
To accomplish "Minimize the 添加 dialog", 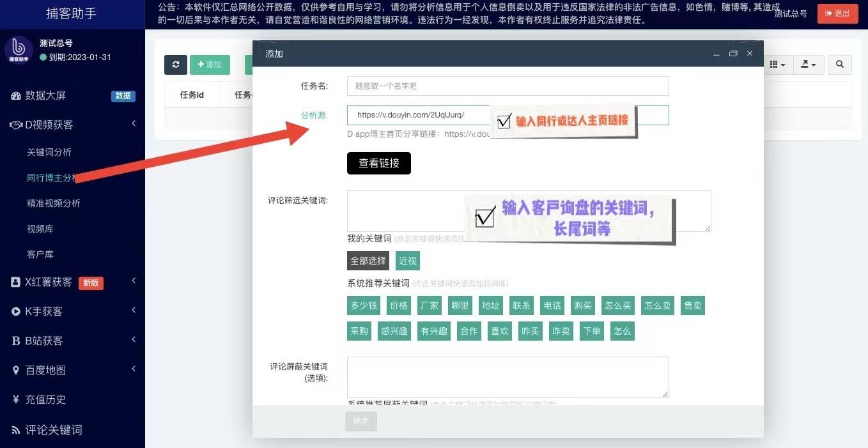I will 717,54.
